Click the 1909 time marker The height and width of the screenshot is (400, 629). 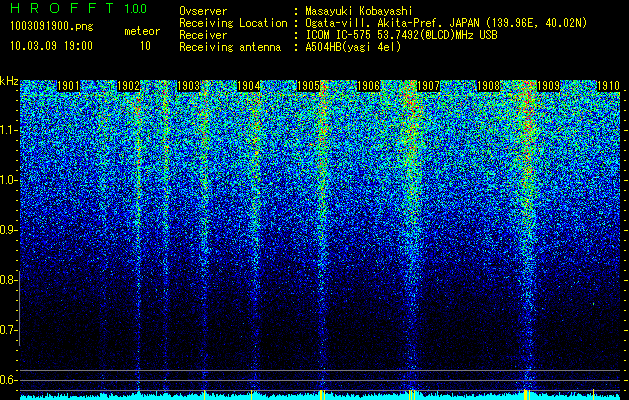pos(548,86)
